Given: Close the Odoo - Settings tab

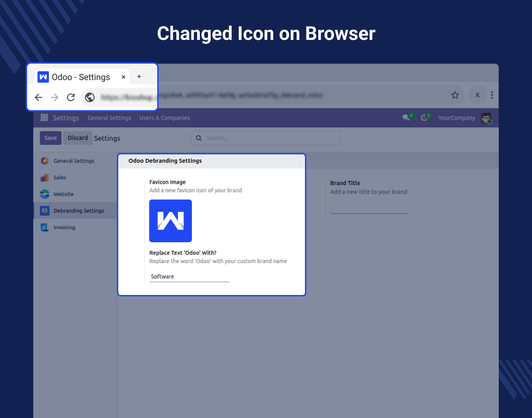Looking at the screenshot, I should tap(123, 77).
